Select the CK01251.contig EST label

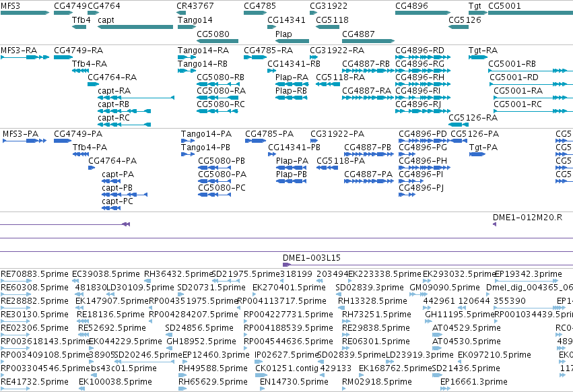287,368
